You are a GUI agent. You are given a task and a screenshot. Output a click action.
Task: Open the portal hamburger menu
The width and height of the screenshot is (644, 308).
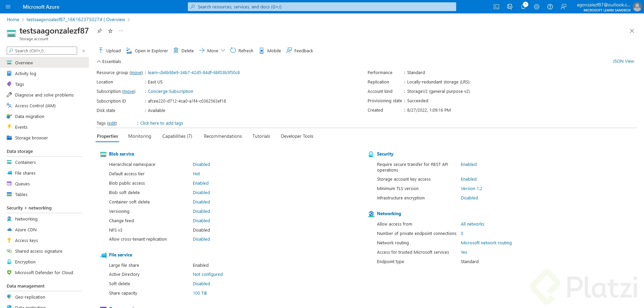tap(8, 7)
